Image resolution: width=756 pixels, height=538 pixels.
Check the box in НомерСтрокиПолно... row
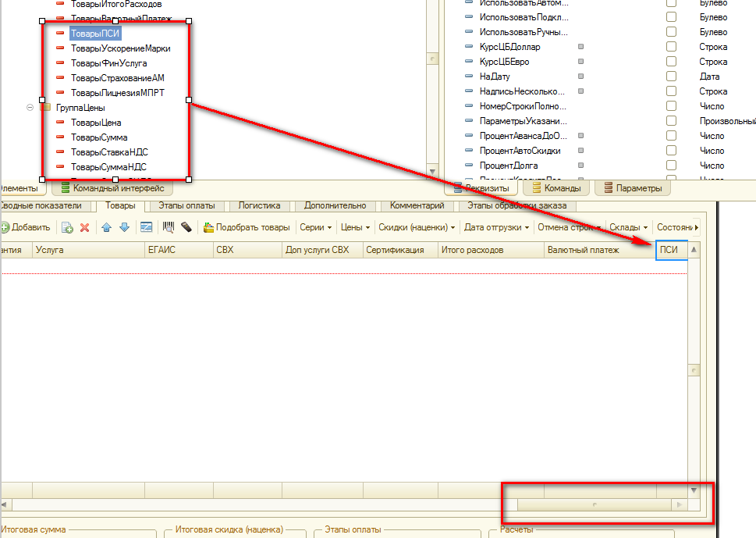pos(671,106)
